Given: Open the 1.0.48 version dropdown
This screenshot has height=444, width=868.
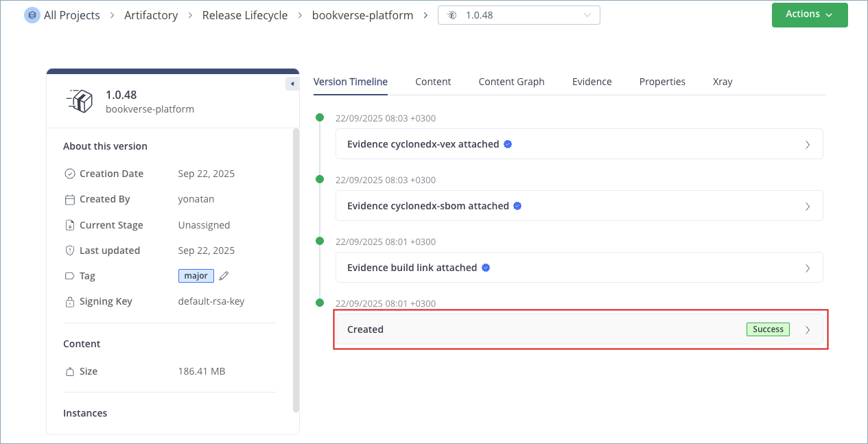Looking at the screenshot, I should [519, 15].
